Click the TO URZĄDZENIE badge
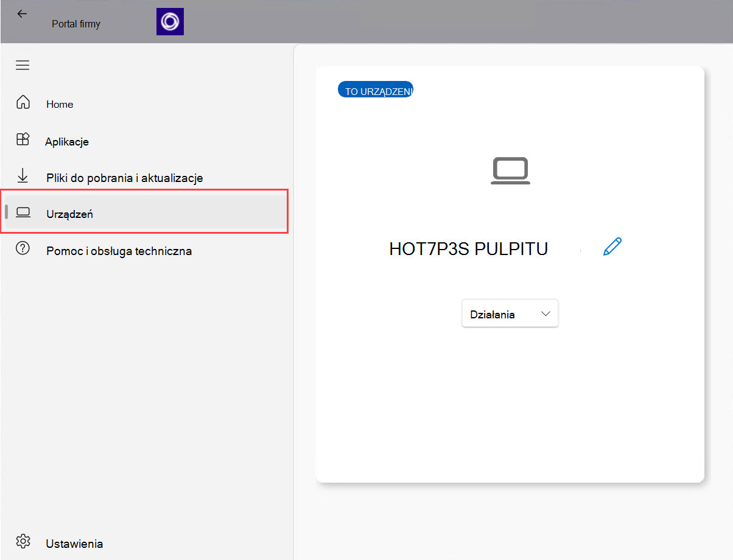Image resolution: width=733 pixels, height=560 pixels. click(x=375, y=88)
